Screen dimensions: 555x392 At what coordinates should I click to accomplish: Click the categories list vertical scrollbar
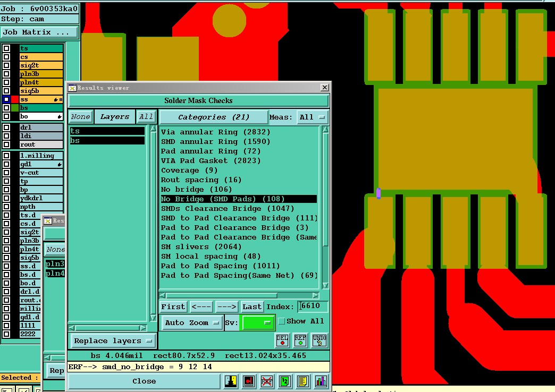click(x=325, y=207)
